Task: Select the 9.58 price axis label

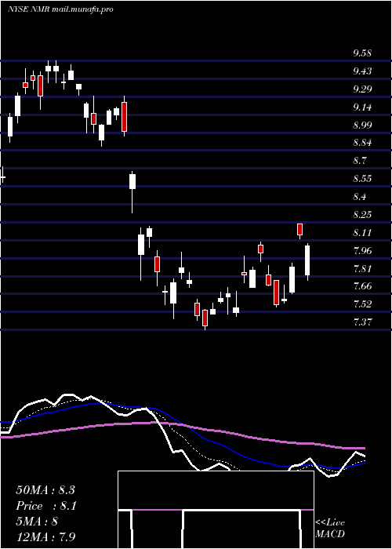Action: [362, 53]
